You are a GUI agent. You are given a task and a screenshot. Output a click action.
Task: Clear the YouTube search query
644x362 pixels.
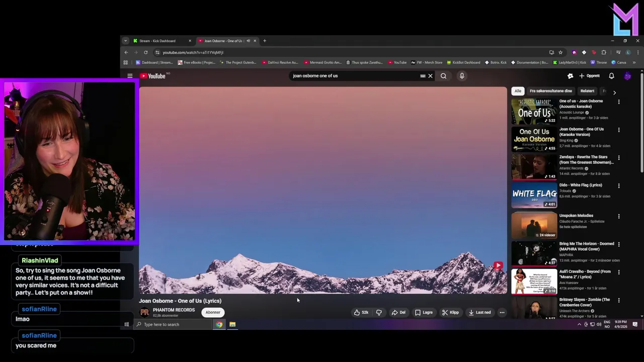point(430,76)
